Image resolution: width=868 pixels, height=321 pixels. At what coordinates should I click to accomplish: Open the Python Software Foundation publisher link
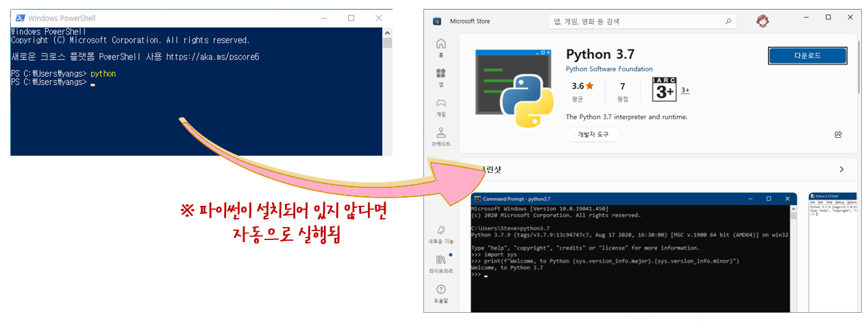(609, 69)
